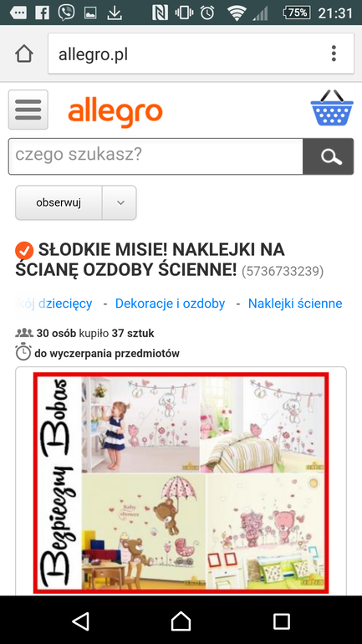Screen dimensions: 362x644
Task: Open the Dekoracje i ozdoby category
Action: pos(170,304)
